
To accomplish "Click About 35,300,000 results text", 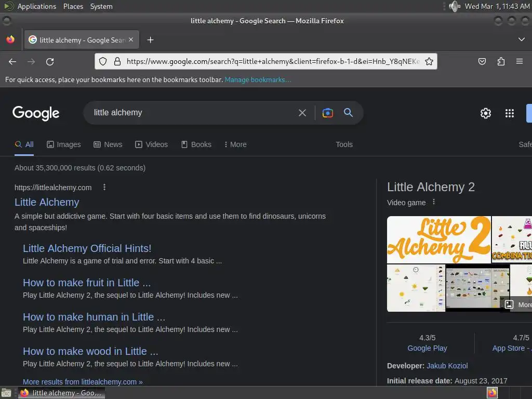I will coord(80,168).
